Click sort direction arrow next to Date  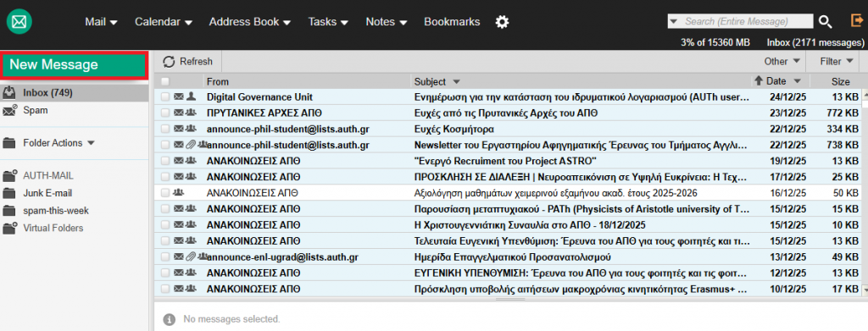759,80
